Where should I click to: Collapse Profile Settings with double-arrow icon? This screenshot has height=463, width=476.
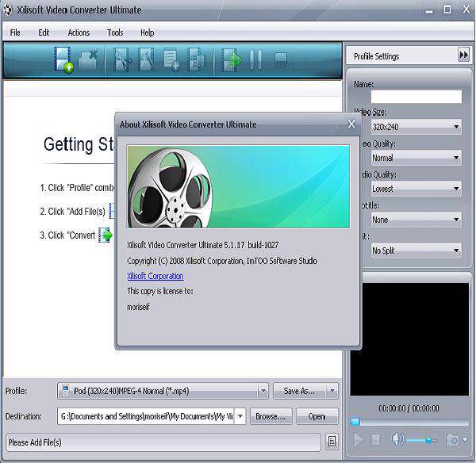pyautogui.click(x=463, y=55)
